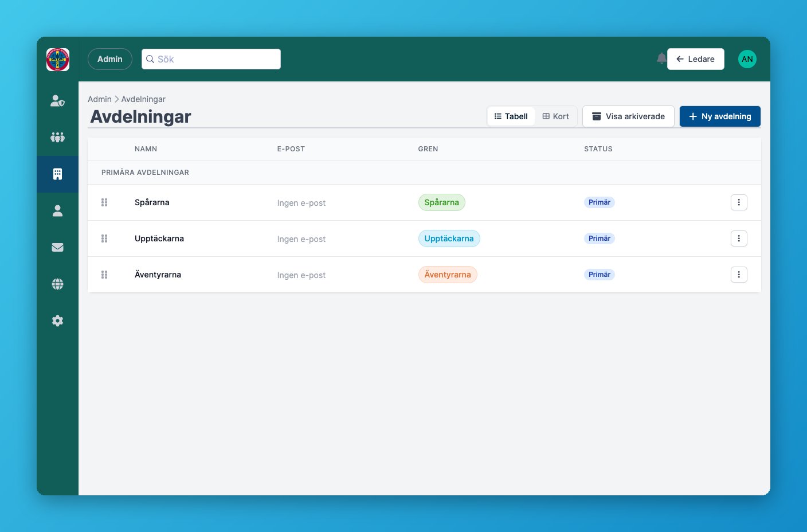Open the Spårarna department name
The height and width of the screenshot is (532, 807).
152,202
